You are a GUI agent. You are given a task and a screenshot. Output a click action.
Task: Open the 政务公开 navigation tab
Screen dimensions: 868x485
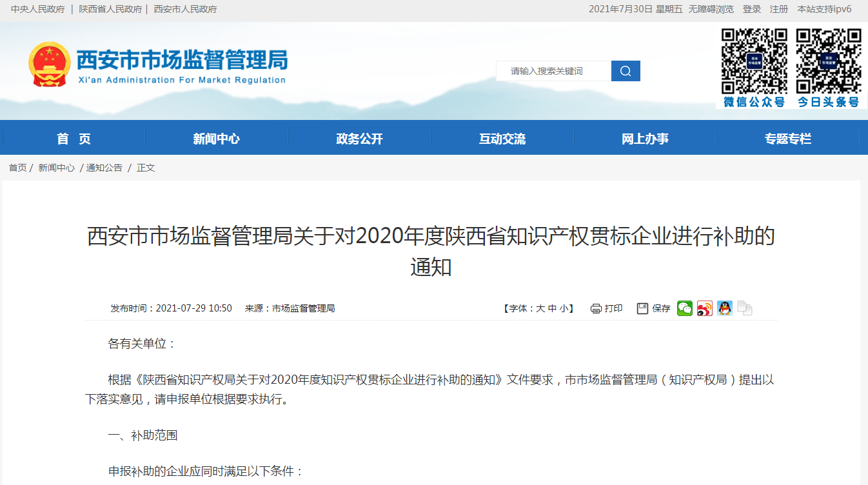(x=359, y=138)
